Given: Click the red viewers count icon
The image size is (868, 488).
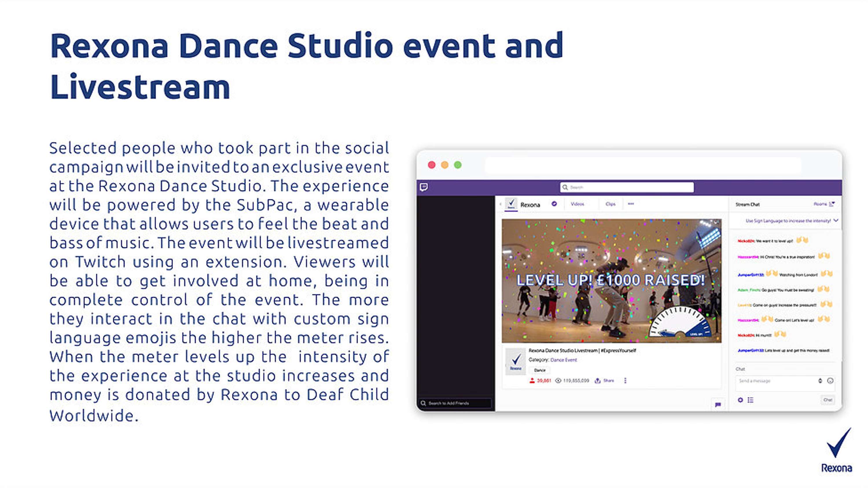Looking at the screenshot, I should (532, 380).
